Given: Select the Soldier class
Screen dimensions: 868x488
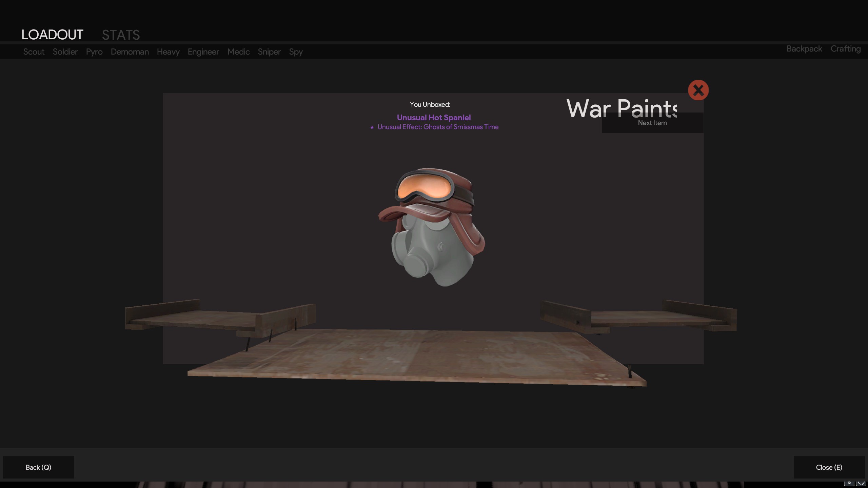Looking at the screenshot, I should tap(65, 52).
